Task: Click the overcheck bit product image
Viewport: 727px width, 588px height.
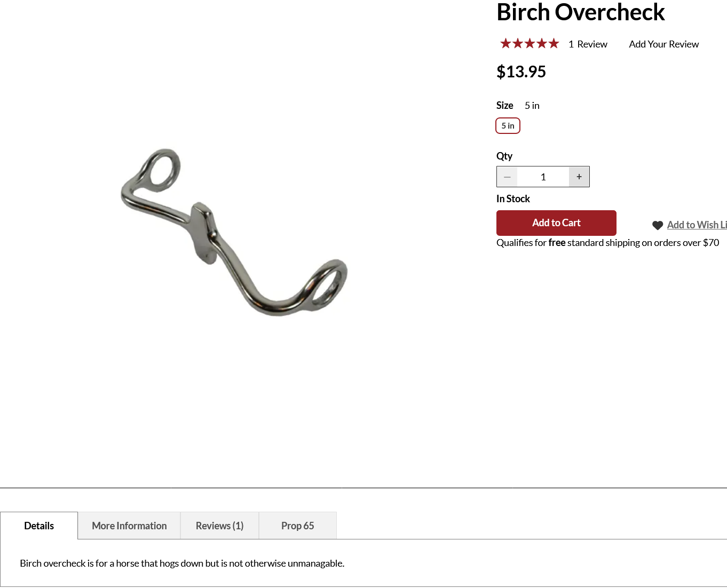Action: tap(234, 232)
